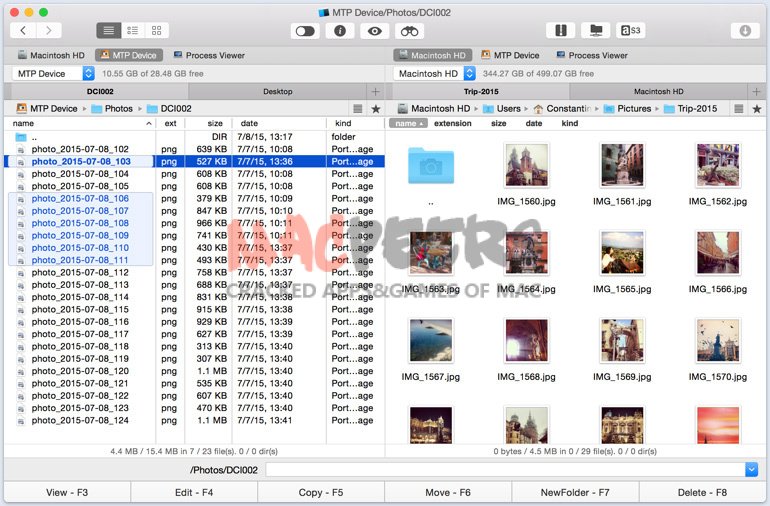Open the MTP Device drive dropdown
This screenshot has height=506, width=770.
tap(88, 73)
